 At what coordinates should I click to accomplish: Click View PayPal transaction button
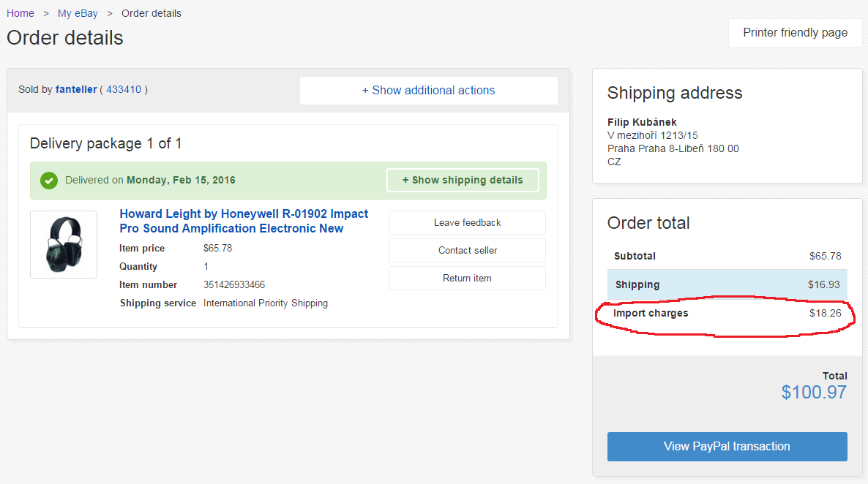(727, 447)
